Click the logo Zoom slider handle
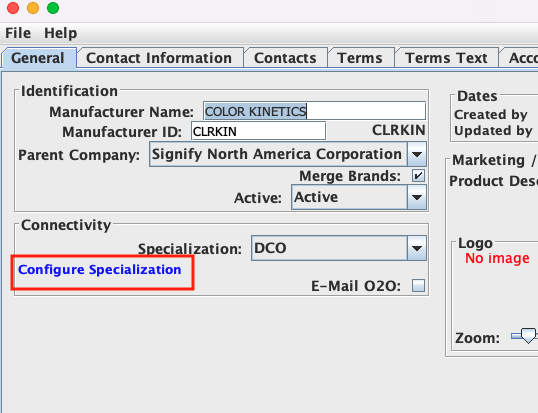Screen dimensions: 538x413 (528, 335)
